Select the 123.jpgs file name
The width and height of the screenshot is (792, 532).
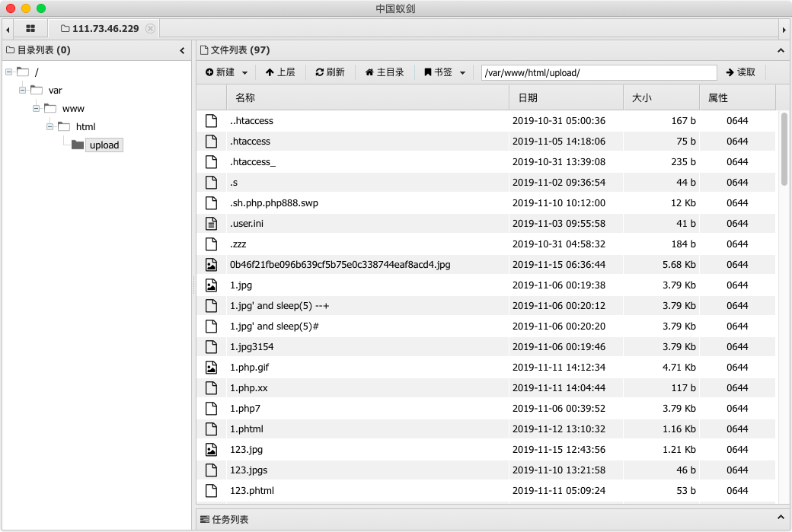(x=248, y=470)
